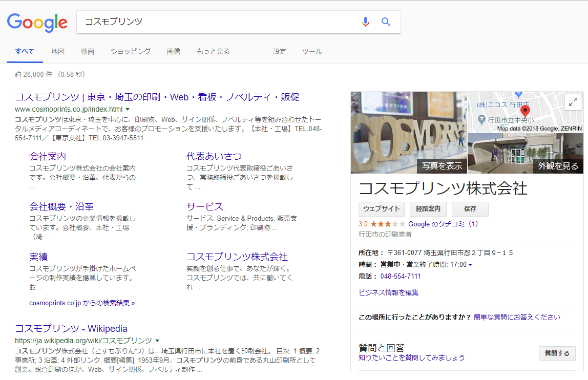The width and height of the screenshot is (588, 380).
Task: Call the phone number 048-554-7111
Action: tap(401, 277)
